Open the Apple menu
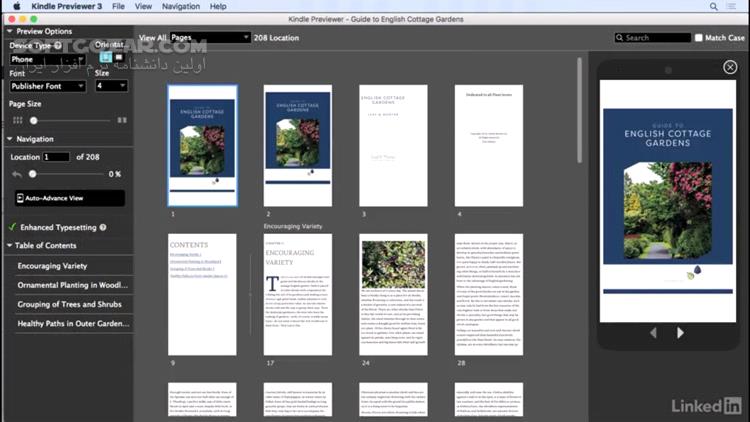Viewport: 750px width, 422px height. 17,6
